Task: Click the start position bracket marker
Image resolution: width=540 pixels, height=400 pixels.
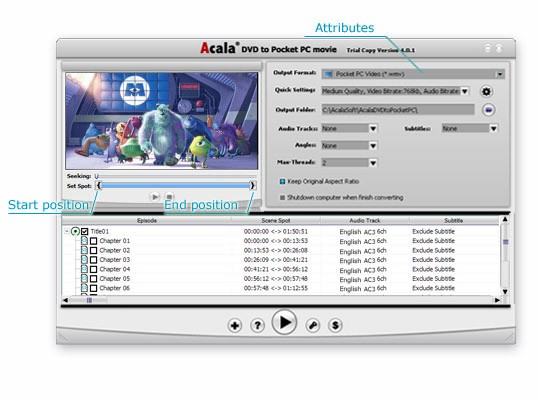Action: tap(99, 186)
